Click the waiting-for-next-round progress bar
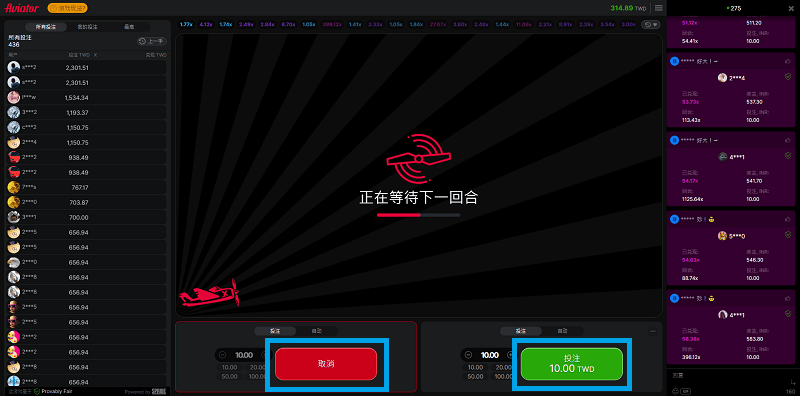This screenshot has height=396, width=800. (x=418, y=215)
